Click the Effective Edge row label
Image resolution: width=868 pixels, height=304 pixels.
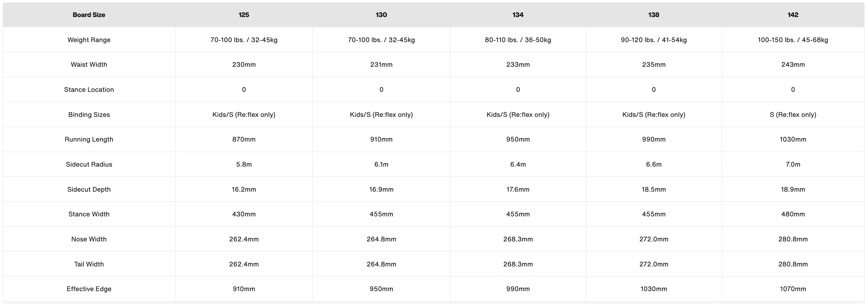point(89,289)
